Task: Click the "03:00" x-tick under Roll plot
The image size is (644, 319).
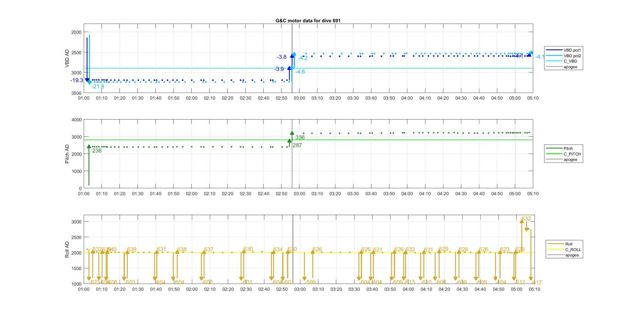Action: point(299,289)
